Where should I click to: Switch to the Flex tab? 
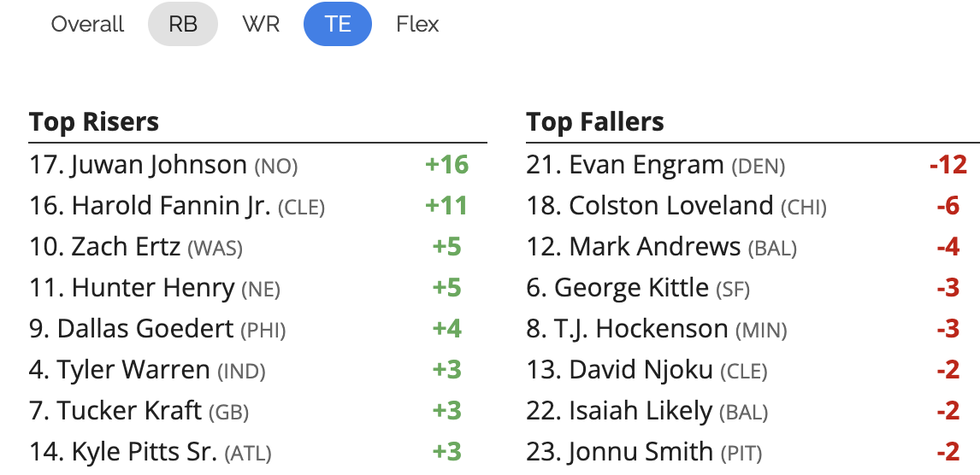[x=417, y=24]
